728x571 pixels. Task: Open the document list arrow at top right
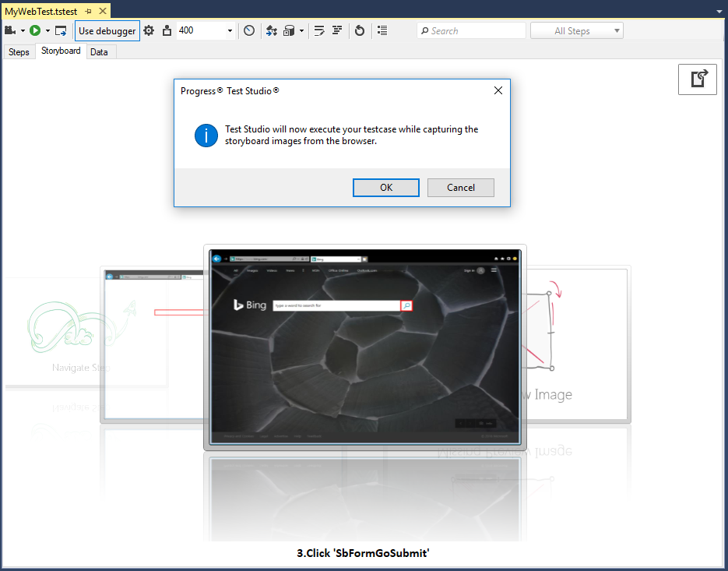[719, 11]
